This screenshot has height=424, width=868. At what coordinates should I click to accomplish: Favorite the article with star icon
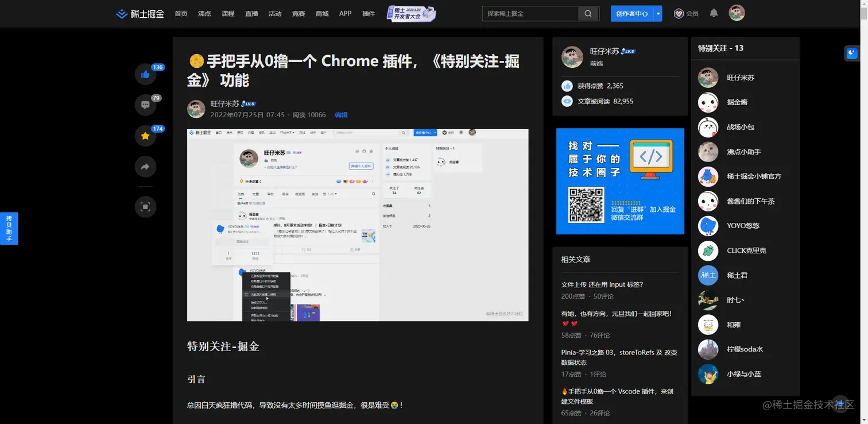tap(145, 136)
